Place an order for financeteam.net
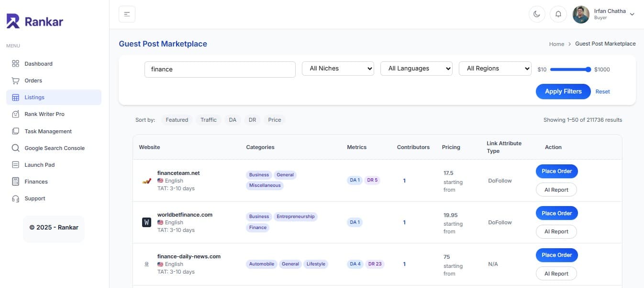 click(x=556, y=171)
